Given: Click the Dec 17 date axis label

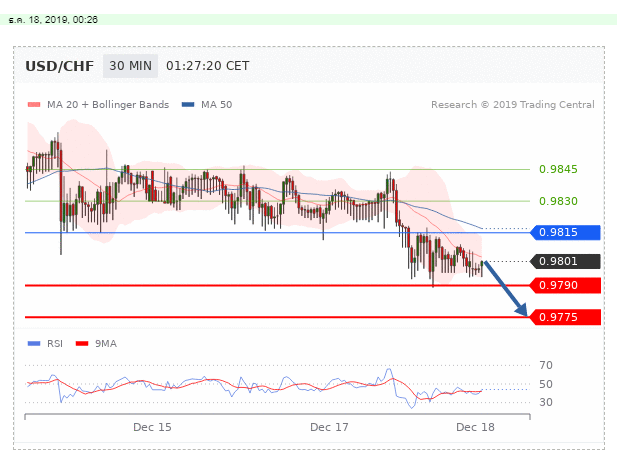Looking at the screenshot, I should click(x=329, y=427).
